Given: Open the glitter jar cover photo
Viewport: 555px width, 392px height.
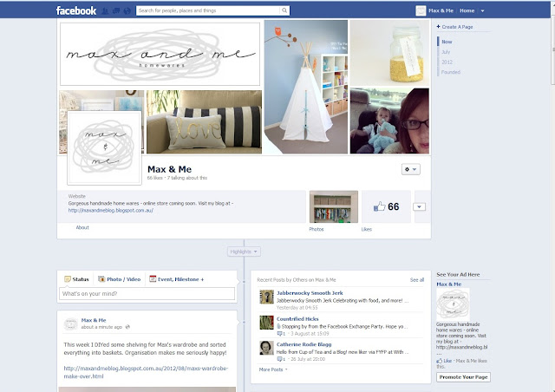Looking at the screenshot, I should click(389, 53).
